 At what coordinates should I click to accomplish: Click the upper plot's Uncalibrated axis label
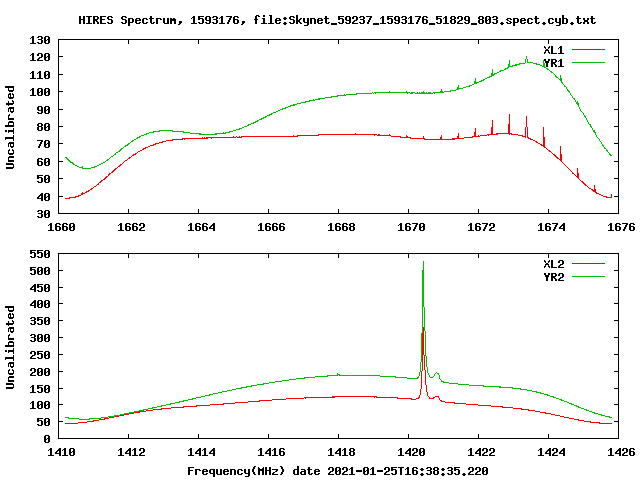(x=10, y=127)
